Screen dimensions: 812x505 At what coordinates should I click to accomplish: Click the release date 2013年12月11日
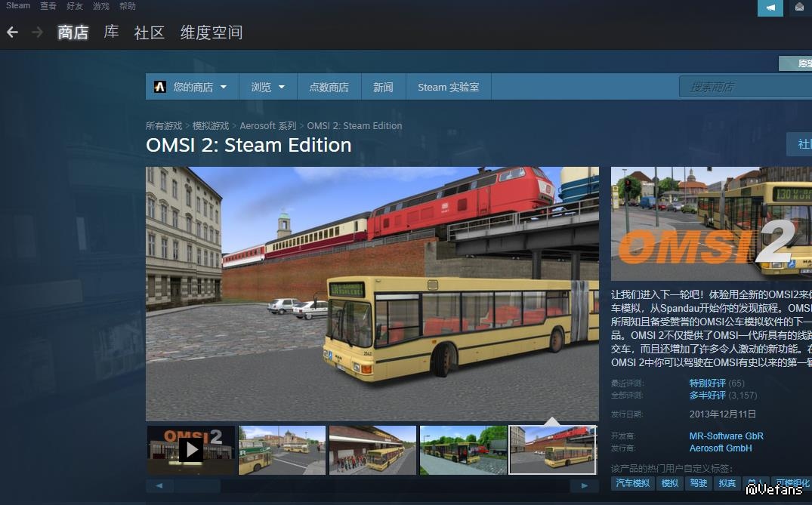[722, 414]
